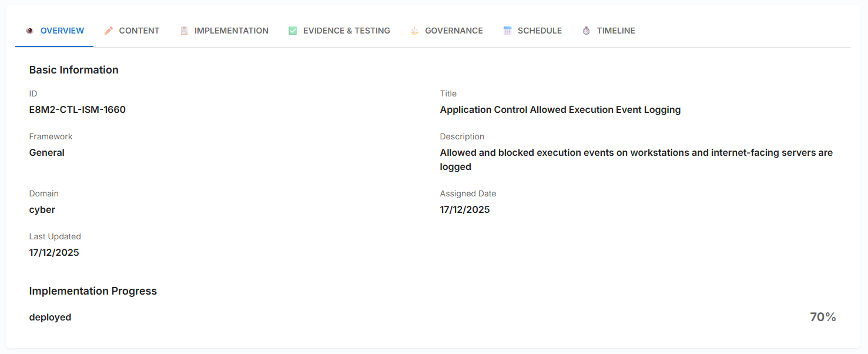Click the stopwatch icon beside Timeline

(x=587, y=31)
